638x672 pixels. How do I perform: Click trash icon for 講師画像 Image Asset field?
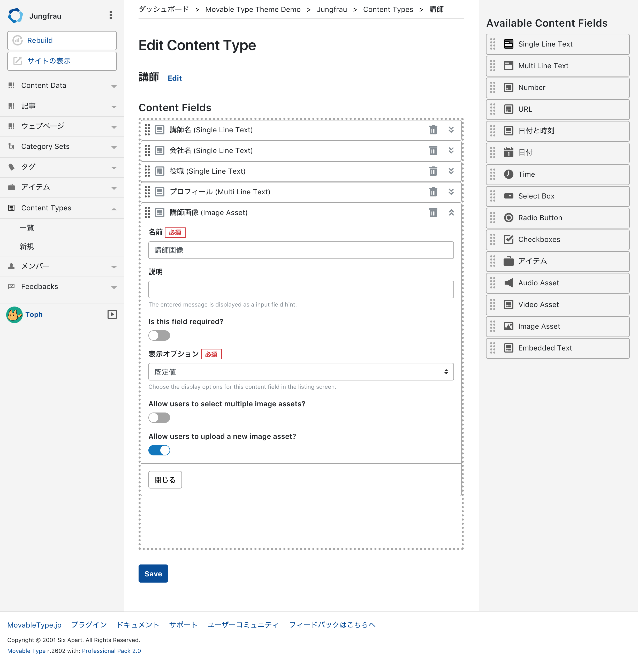tap(433, 212)
